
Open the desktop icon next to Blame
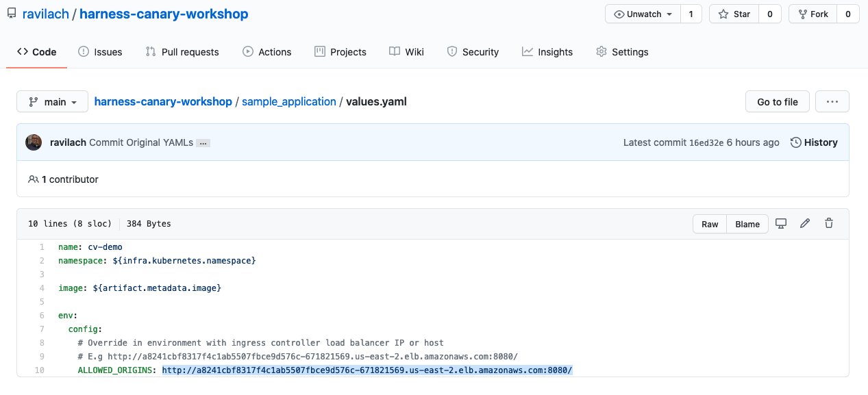(x=781, y=224)
